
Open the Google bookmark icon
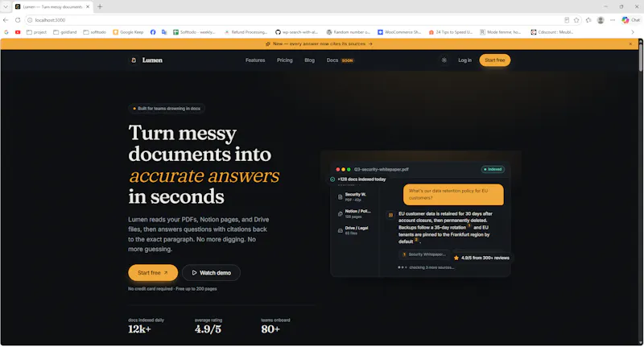pyautogui.click(x=6, y=32)
